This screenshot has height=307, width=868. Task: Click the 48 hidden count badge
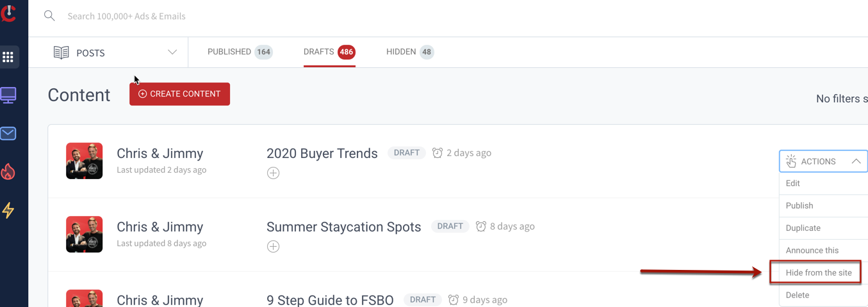[x=427, y=52]
